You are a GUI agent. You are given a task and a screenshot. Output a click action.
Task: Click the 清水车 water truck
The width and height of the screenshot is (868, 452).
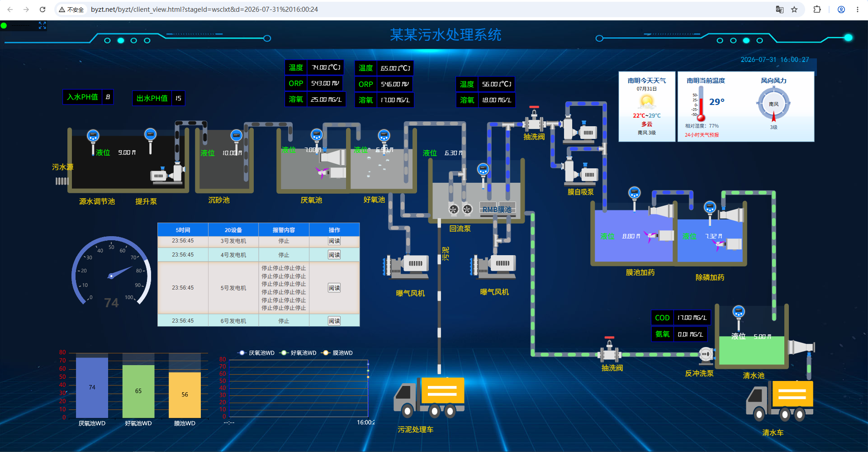click(x=780, y=401)
